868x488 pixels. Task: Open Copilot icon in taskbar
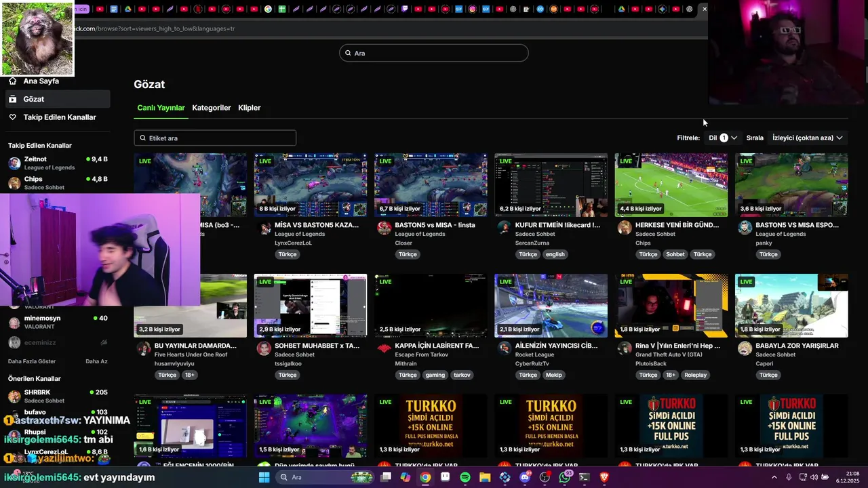coord(406,477)
